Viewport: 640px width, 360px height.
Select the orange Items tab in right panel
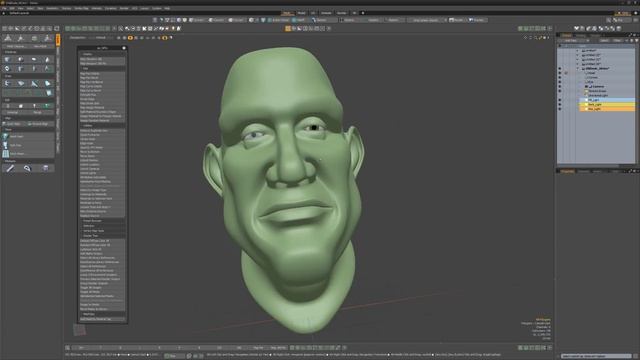[567, 36]
